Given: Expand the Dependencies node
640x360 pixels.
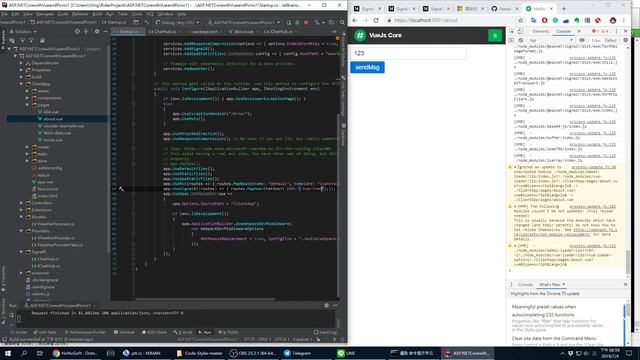Looking at the screenshot, I should (x=21, y=63).
